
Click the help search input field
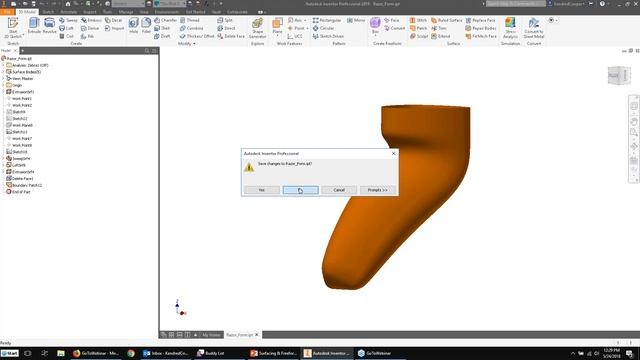[x=516, y=4]
